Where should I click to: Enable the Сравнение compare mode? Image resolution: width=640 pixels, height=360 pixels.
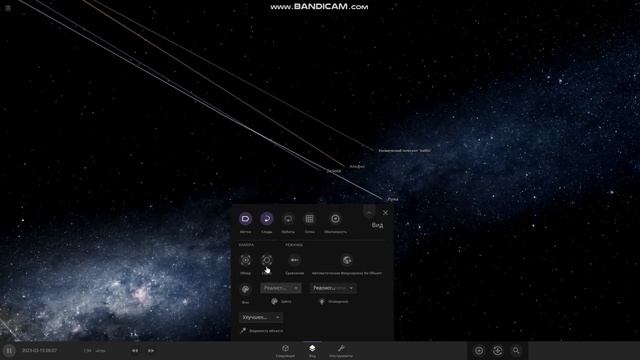pyautogui.click(x=294, y=260)
